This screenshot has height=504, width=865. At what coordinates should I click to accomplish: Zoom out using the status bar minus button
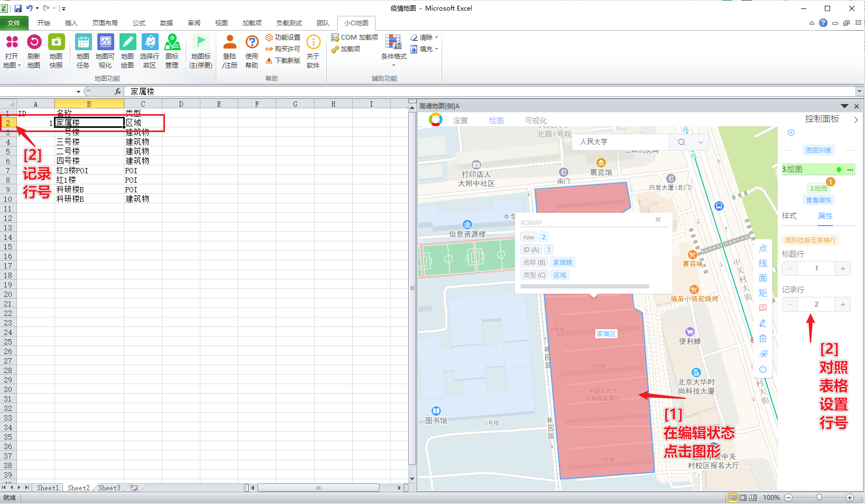click(x=788, y=498)
